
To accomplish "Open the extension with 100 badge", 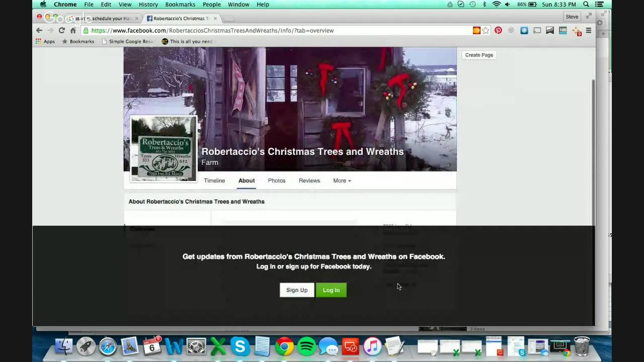I will (563, 30).
